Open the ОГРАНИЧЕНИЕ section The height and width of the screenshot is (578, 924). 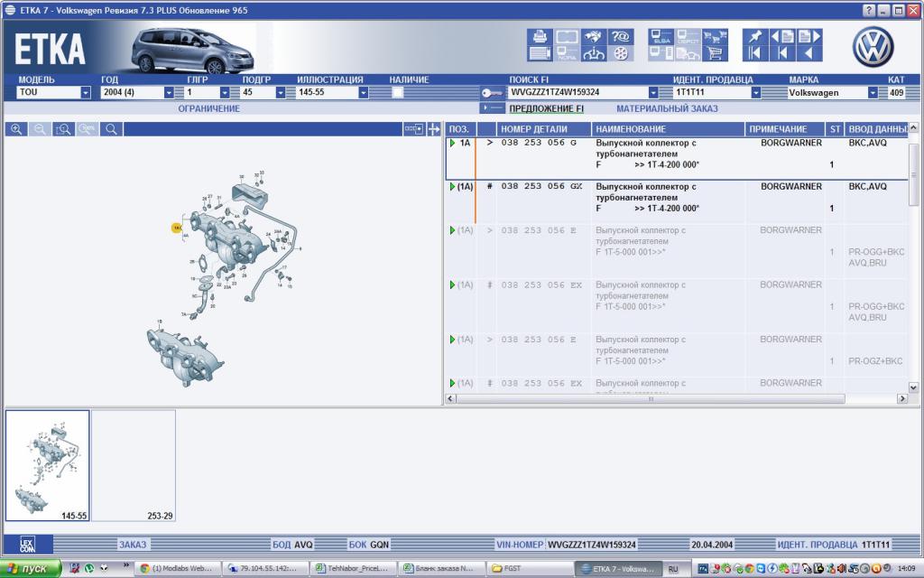[x=209, y=108]
